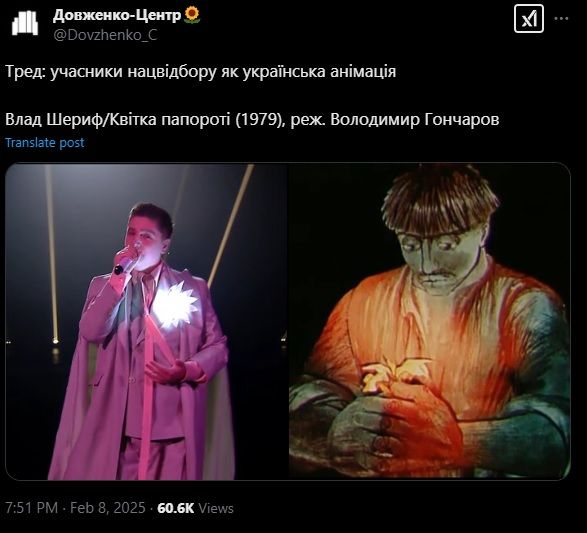Open the three-dot more options menu
Viewport: 587px width, 533px height.
coord(561,19)
